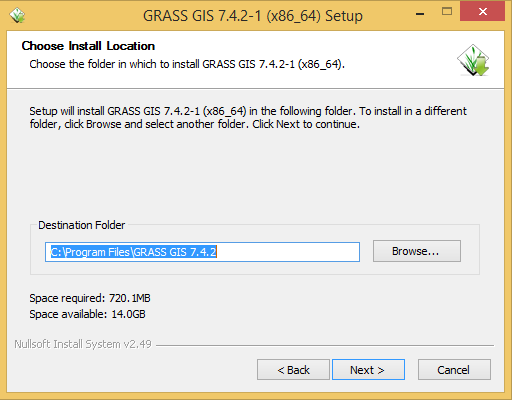The width and height of the screenshot is (512, 400).
Task: Select the Choose Install Location heading
Action: click(88, 46)
